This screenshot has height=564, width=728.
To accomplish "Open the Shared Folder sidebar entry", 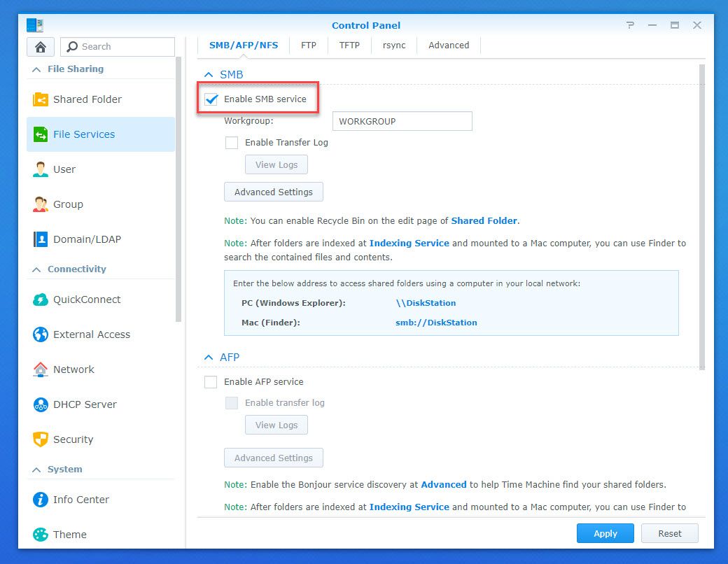I will coord(101,99).
